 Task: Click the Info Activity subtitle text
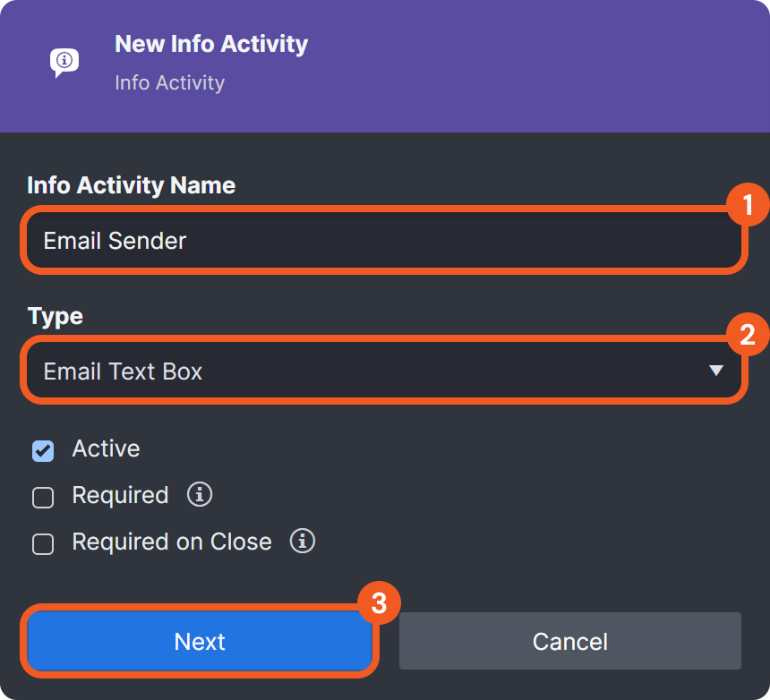point(169,82)
